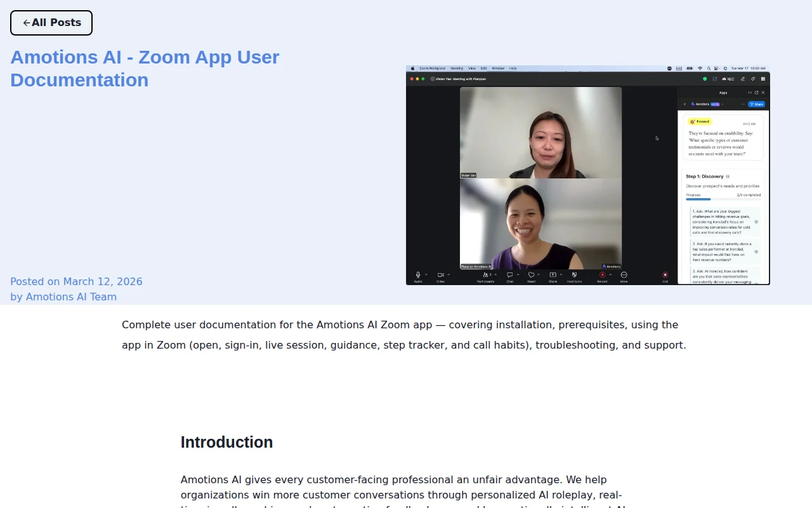Click the meeting info icon beside Vivian Yan title
The height and width of the screenshot is (508, 812).
tap(433, 79)
